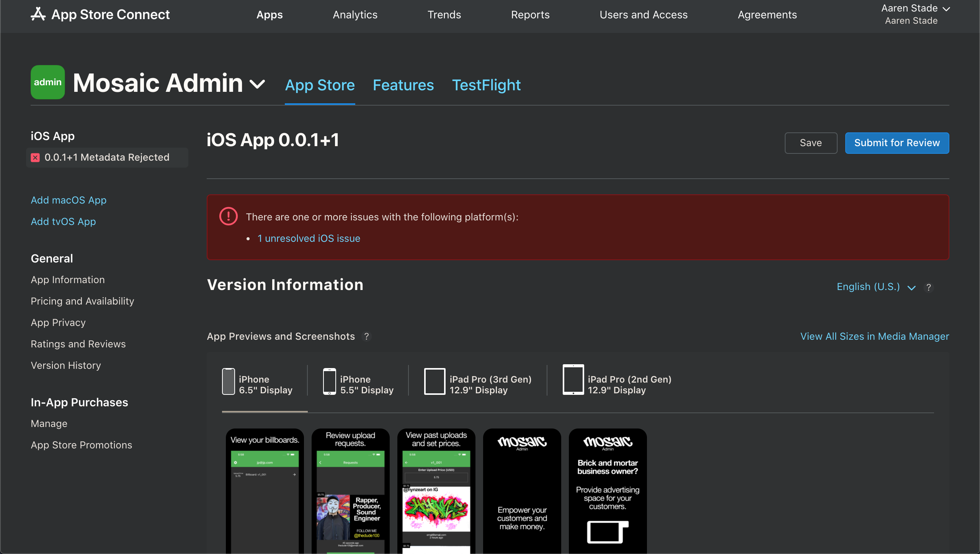Open View All Sizes in Media Manager
Image resolution: width=980 pixels, height=554 pixels.
pyautogui.click(x=874, y=336)
